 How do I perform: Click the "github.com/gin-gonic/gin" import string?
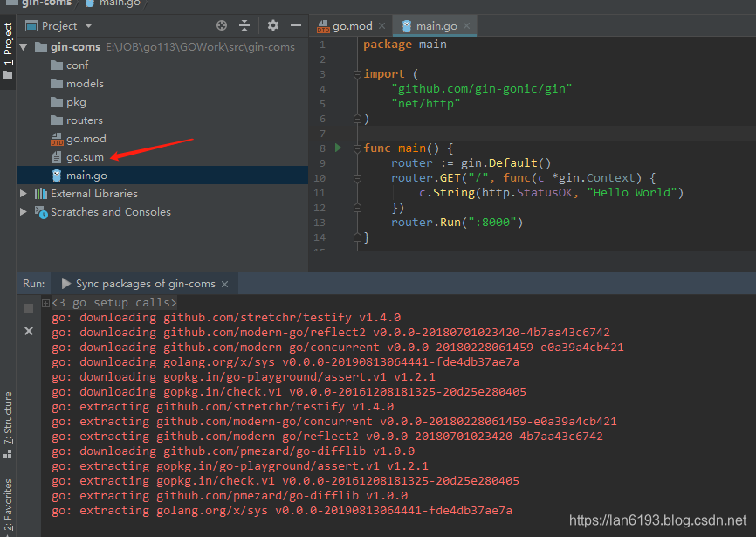[482, 89]
